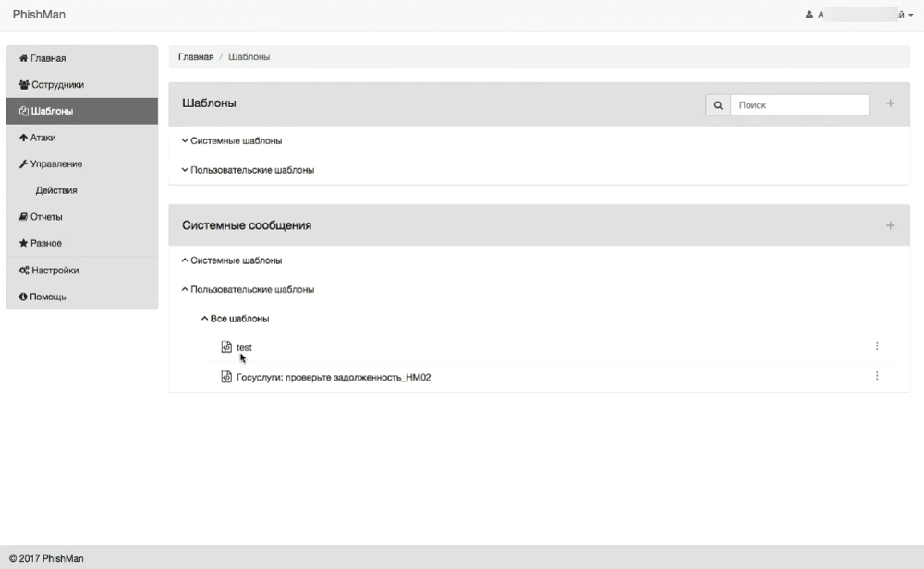Viewport: 924px width, 569px height.
Task: Click plus icon in Системные сообщения header
Action: [890, 225]
